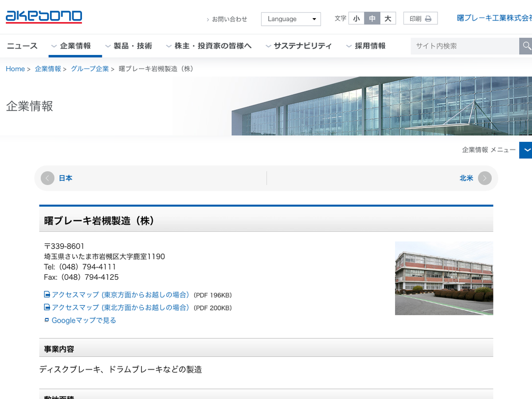
Task: Open the サステナビリティ menu item
Action: click(x=298, y=46)
